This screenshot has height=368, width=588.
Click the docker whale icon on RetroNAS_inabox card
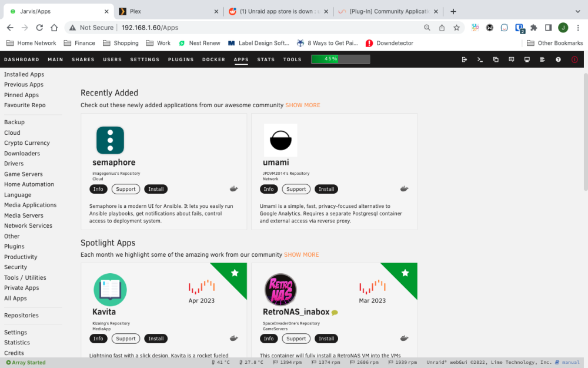tap(404, 338)
